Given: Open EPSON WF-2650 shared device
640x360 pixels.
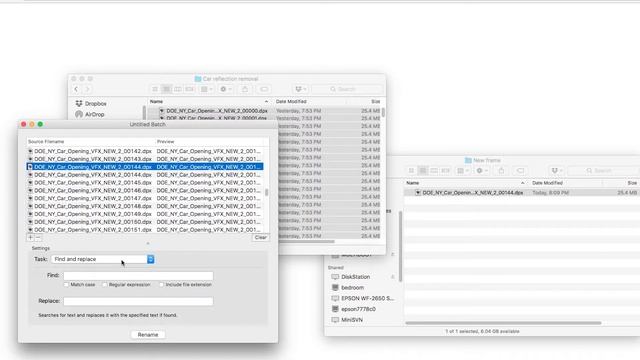Looking at the screenshot, I should coord(367,298).
